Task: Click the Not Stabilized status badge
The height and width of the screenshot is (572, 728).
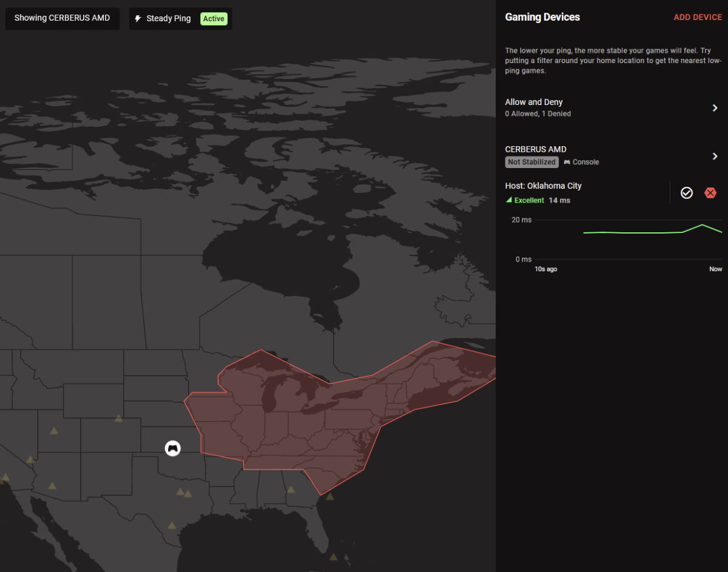Action: [x=532, y=162]
